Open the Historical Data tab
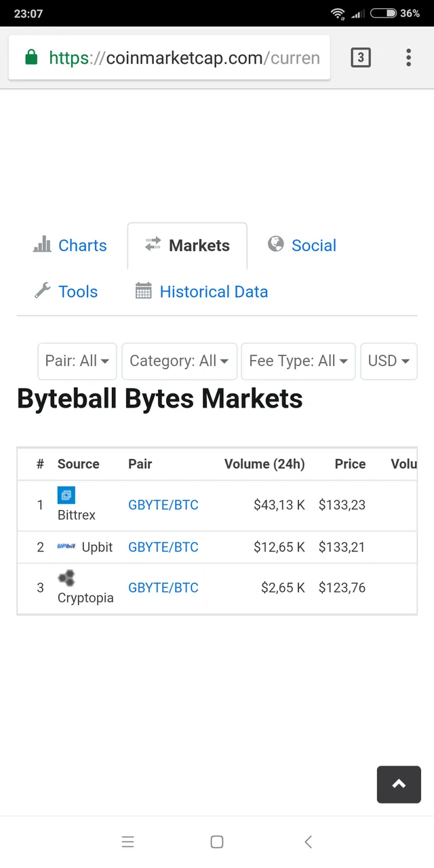Viewport: 434px width, 868px height. (201, 292)
